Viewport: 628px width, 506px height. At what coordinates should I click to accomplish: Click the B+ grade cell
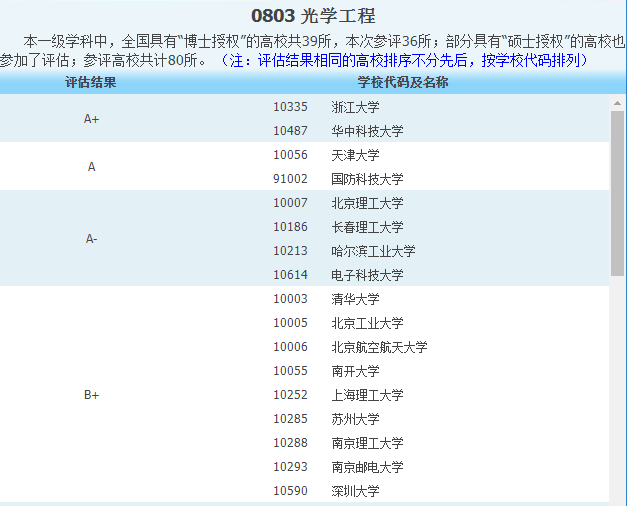[91, 395]
